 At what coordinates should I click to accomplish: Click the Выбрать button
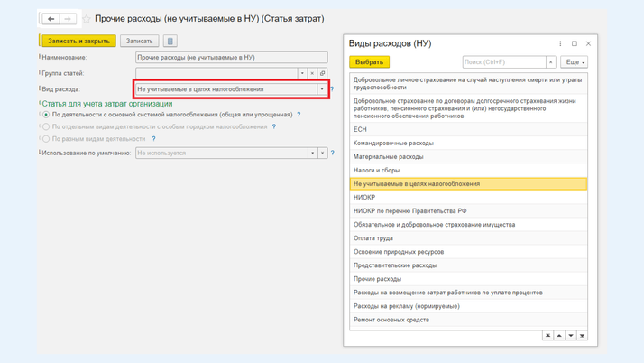[x=369, y=62]
